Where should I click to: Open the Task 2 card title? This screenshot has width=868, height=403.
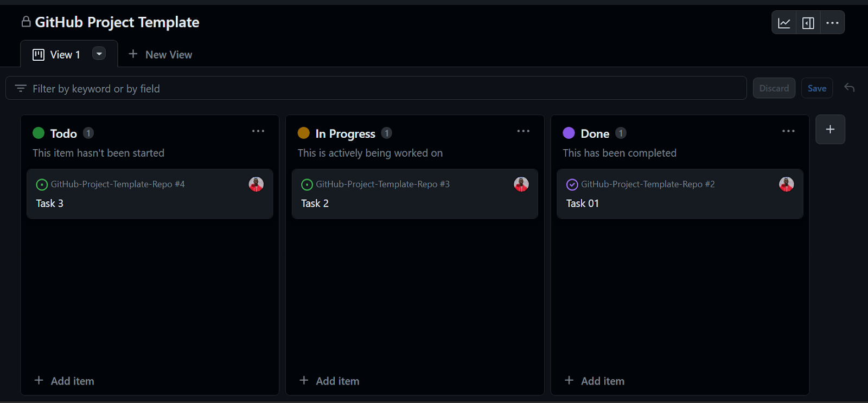(x=315, y=203)
